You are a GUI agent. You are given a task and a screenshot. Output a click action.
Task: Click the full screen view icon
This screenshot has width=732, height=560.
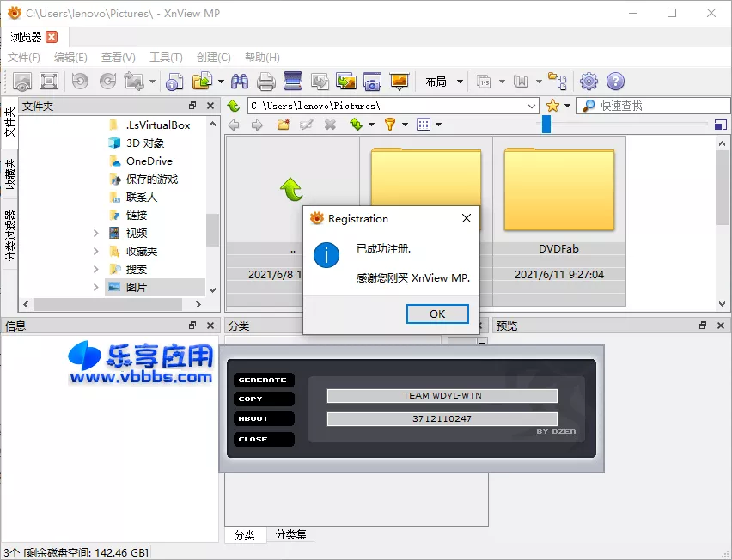(50, 81)
